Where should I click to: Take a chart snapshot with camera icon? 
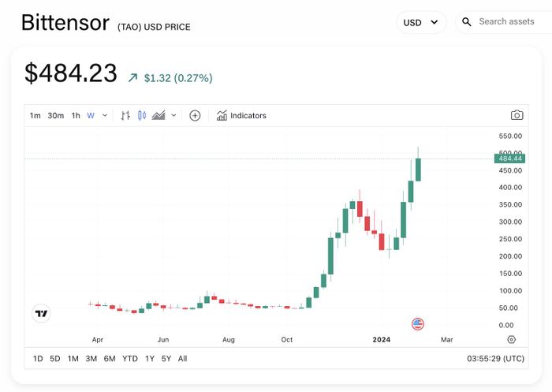517,115
